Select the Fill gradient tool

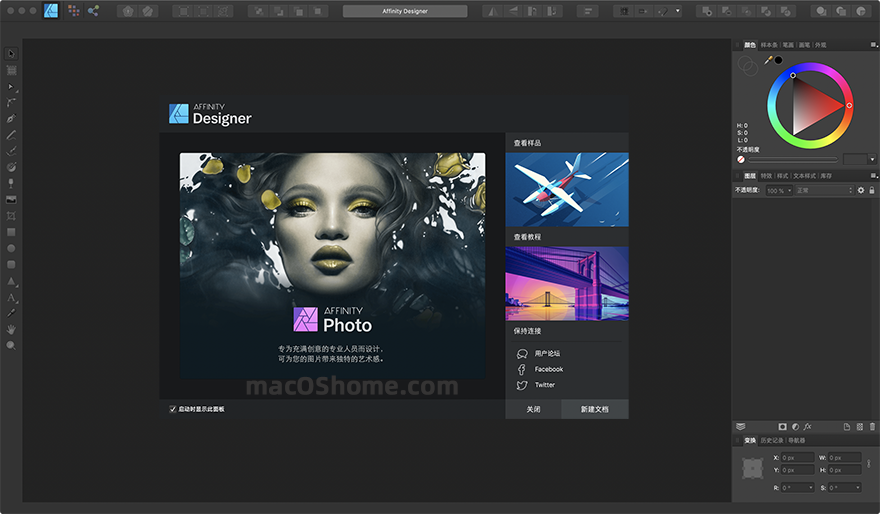tap(11, 167)
